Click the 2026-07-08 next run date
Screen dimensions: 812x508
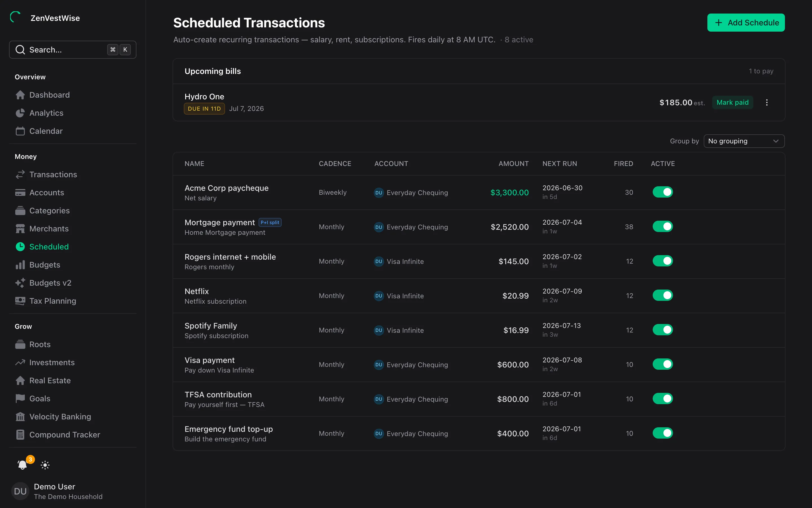coord(562,360)
